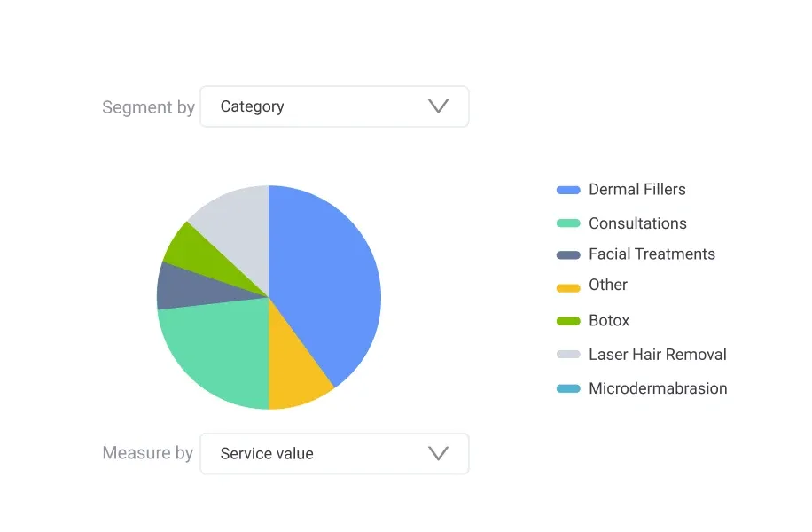This screenshot has width=812, height=532.
Task: Click the Dermal Fillers legend label text
Action: [636, 190]
